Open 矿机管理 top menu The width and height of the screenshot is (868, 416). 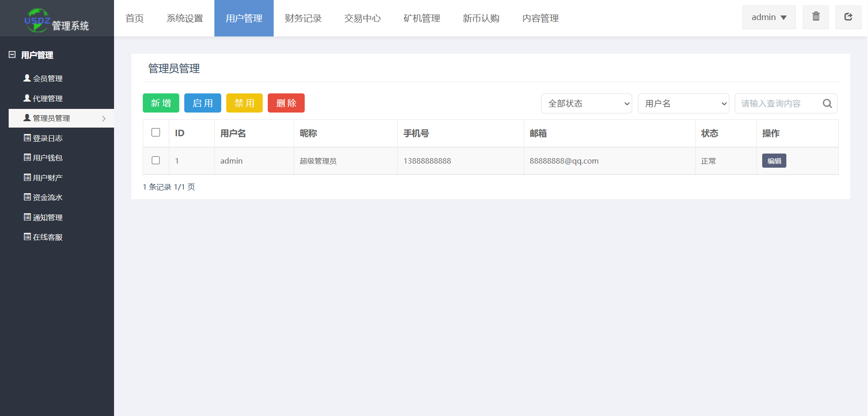tap(422, 18)
